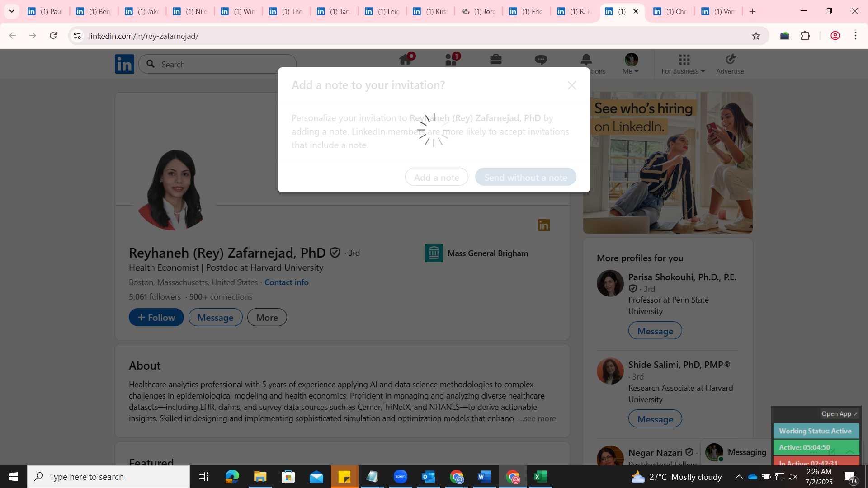868x488 pixels.
Task: Open My Network icon
Action: tap(451, 60)
